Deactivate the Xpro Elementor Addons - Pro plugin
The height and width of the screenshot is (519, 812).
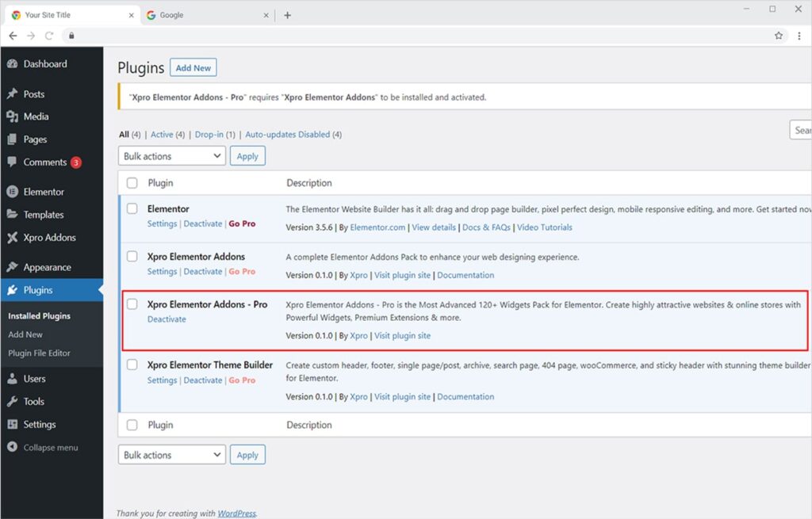(x=167, y=319)
